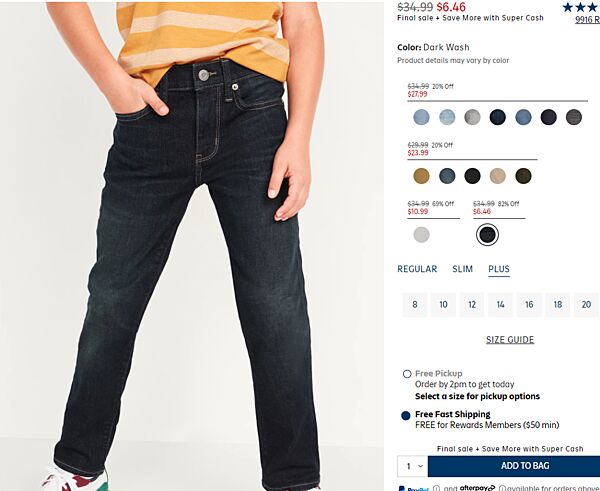Select the circled dark wash $6.46 swatch
Screen dimensions: 600x491
(487, 235)
